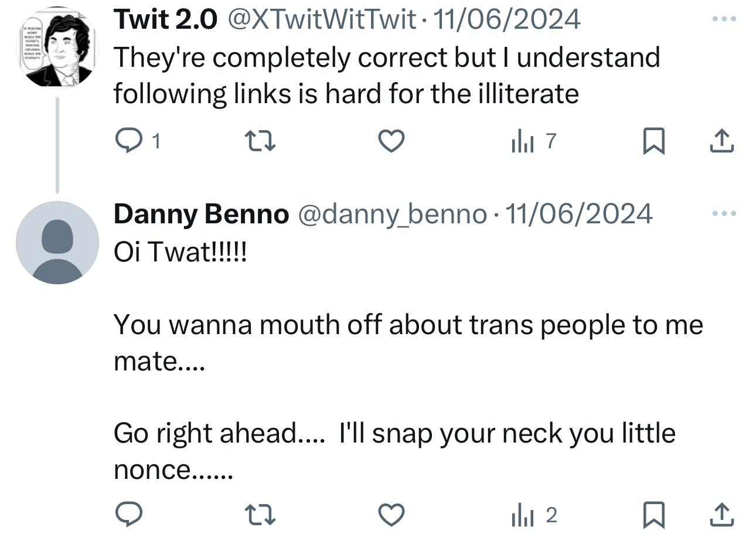Viewport: 756px width, 534px height.
Task: Retweet the Twit 2.0 post
Action: pyautogui.click(x=258, y=141)
